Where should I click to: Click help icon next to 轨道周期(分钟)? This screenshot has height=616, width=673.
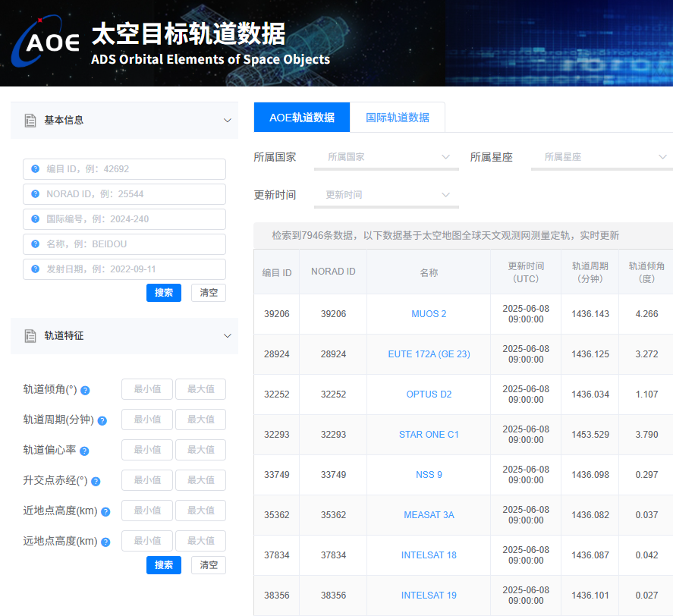click(102, 421)
